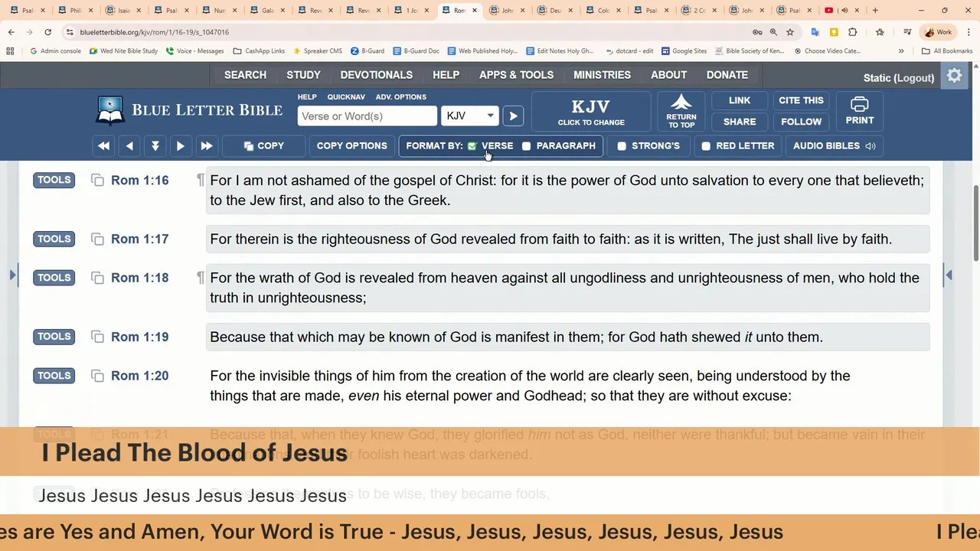
Task: Click the browser address bar URL
Action: click(x=155, y=32)
